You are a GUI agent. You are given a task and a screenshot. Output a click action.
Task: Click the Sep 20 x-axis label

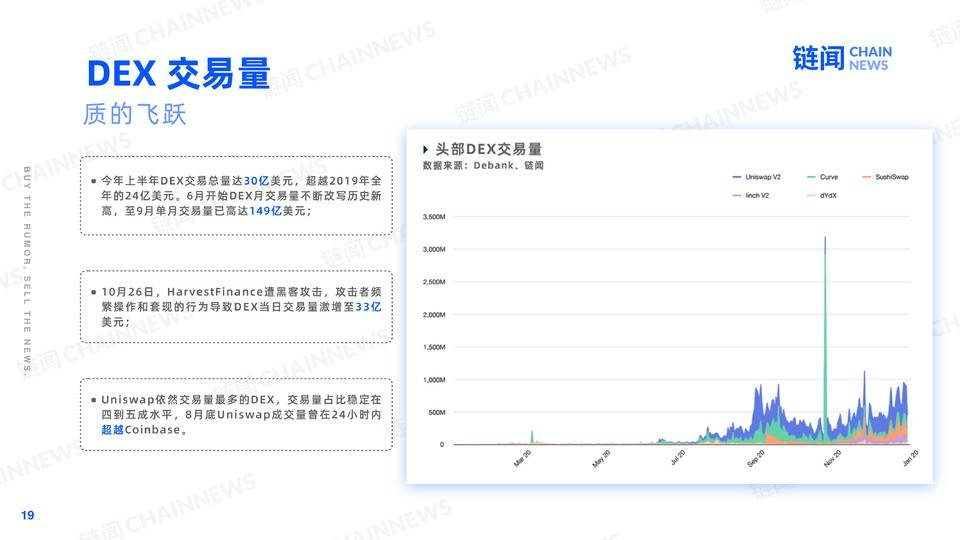pyautogui.click(x=756, y=459)
